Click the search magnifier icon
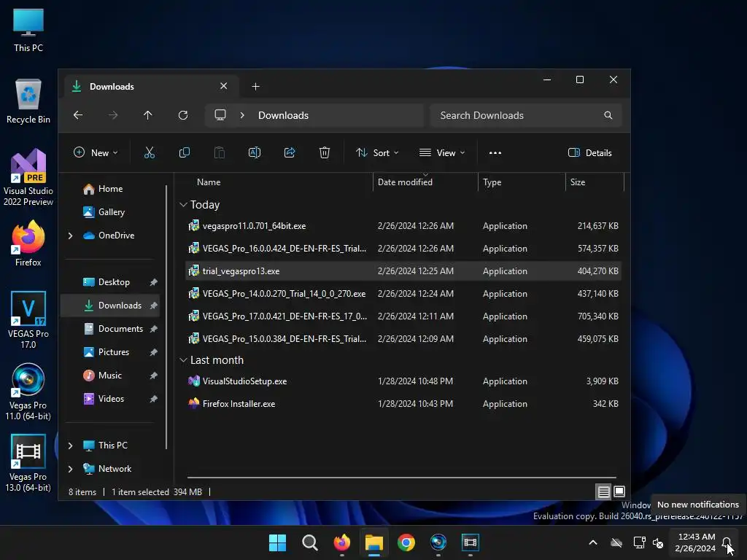 point(608,115)
